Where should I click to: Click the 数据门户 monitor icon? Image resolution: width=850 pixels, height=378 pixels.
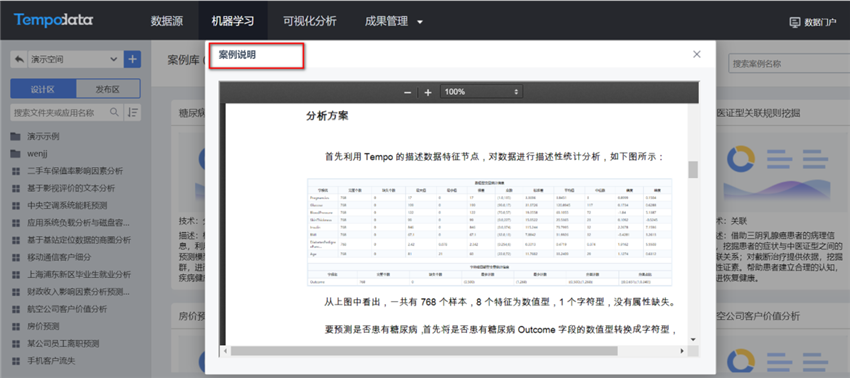[x=795, y=22]
